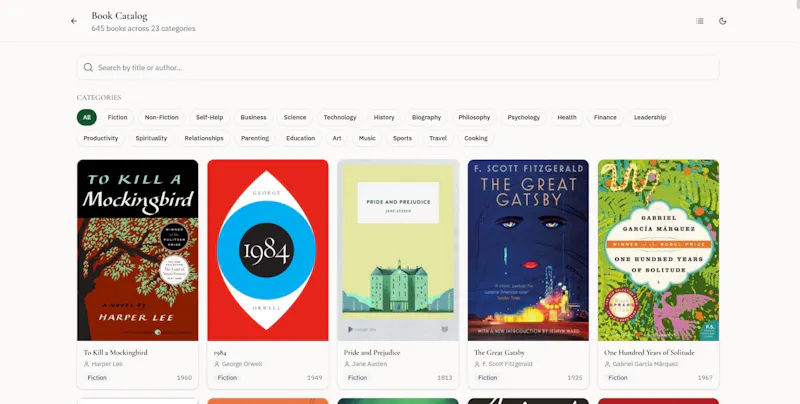
Task: Filter by History category
Action: click(x=384, y=117)
